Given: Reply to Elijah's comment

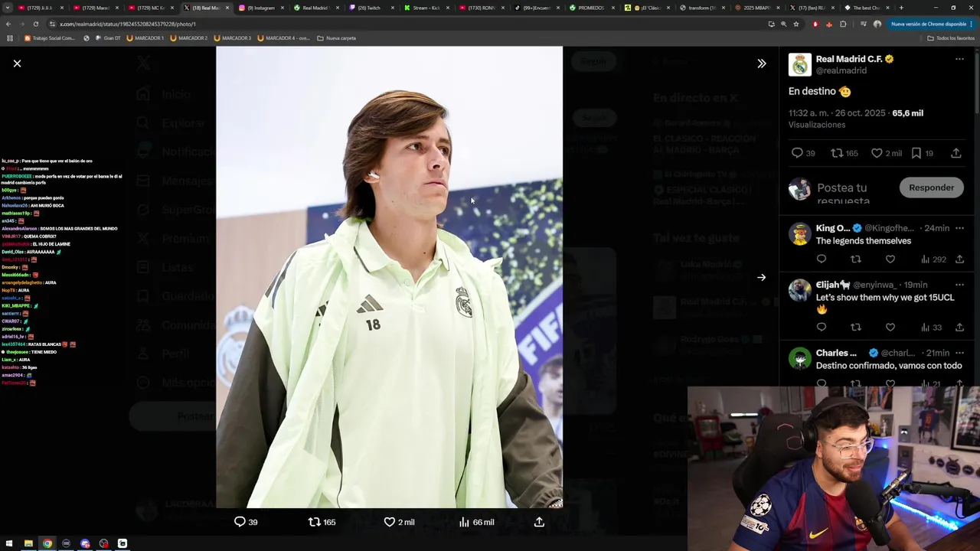Looking at the screenshot, I should (822, 328).
